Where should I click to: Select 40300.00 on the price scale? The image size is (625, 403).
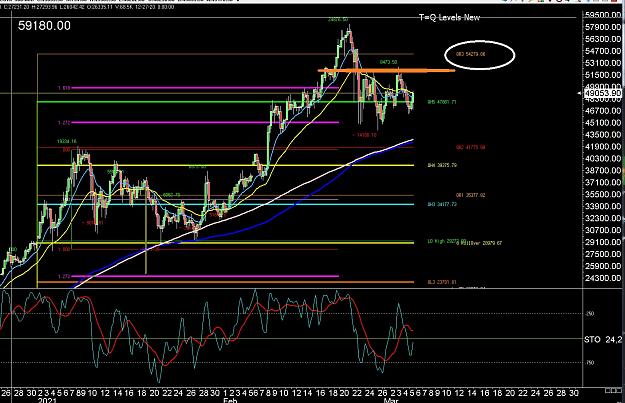(x=603, y=158)
